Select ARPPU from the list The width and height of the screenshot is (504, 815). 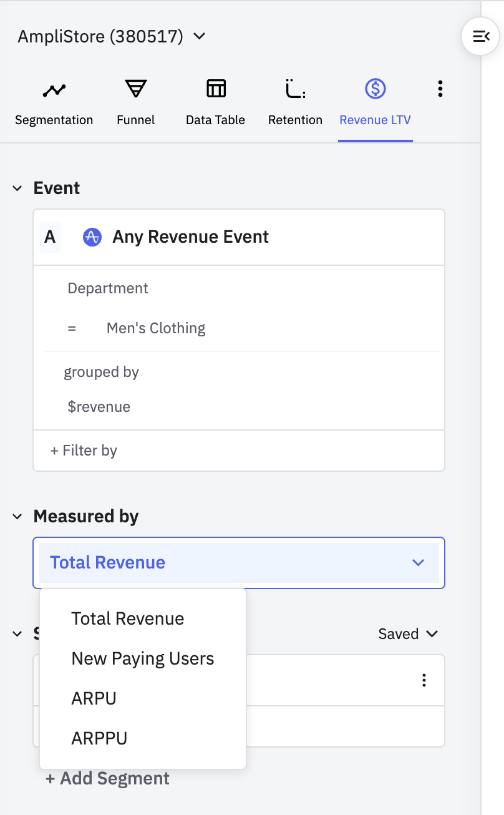click(99, 738)
